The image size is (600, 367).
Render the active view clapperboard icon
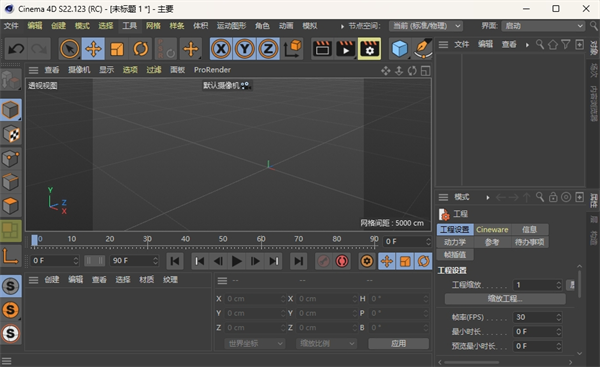tap(322, 49)
